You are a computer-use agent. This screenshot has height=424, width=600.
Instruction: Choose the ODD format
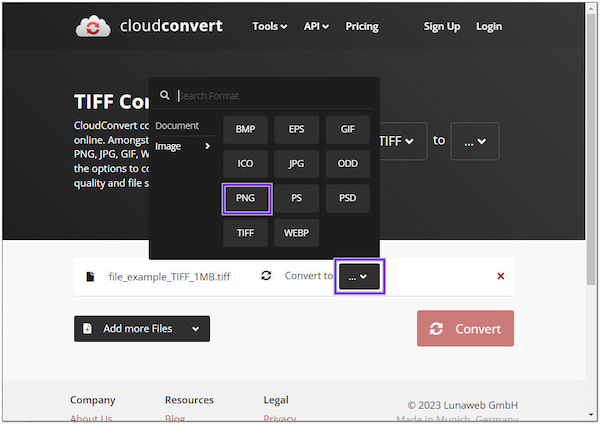click(x=348, y=164)
